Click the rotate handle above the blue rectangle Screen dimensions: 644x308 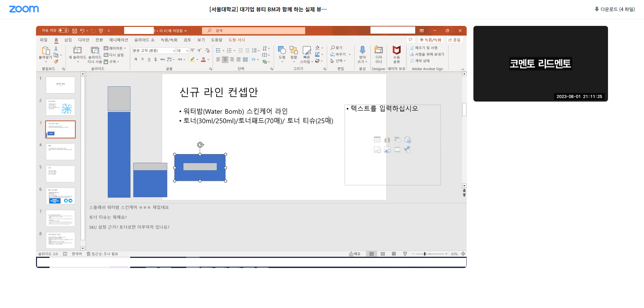(x=200, y=145)
